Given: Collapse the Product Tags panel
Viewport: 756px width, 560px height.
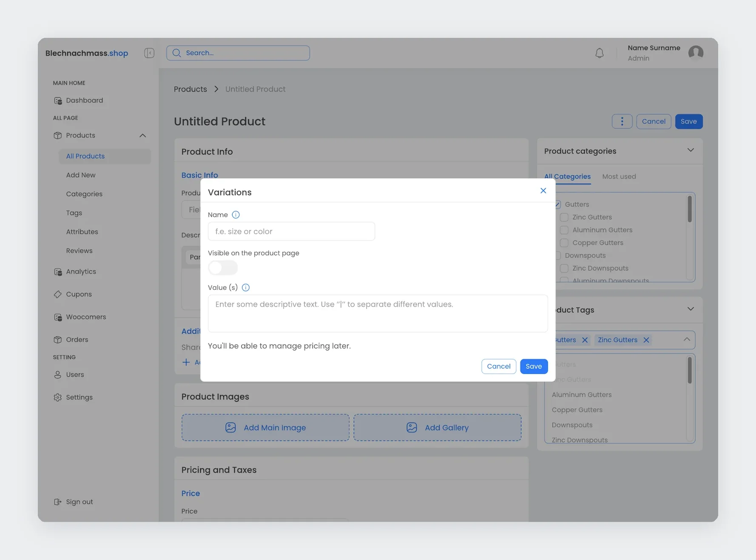Looking at the screenshot, I should click(x=691, y=309).
